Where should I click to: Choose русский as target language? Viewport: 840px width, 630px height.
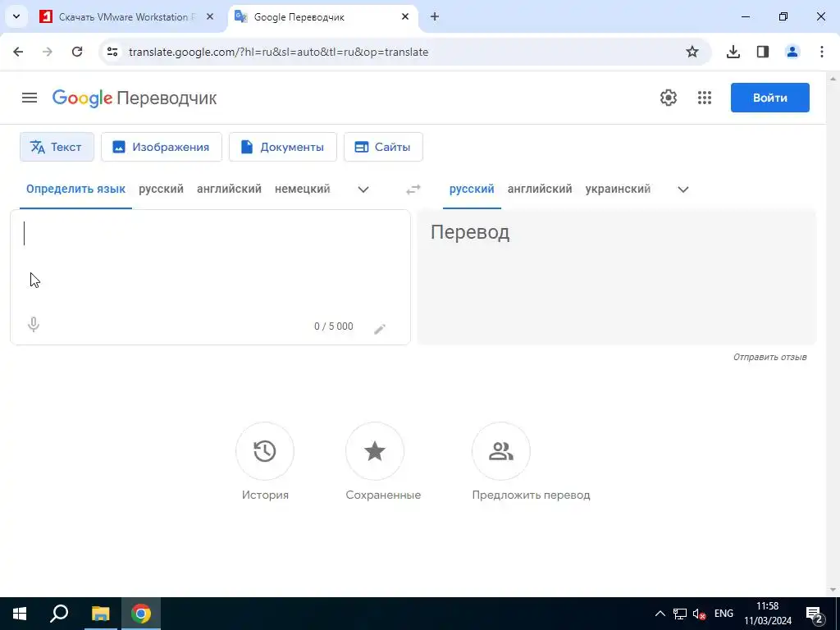coord(472,189)
